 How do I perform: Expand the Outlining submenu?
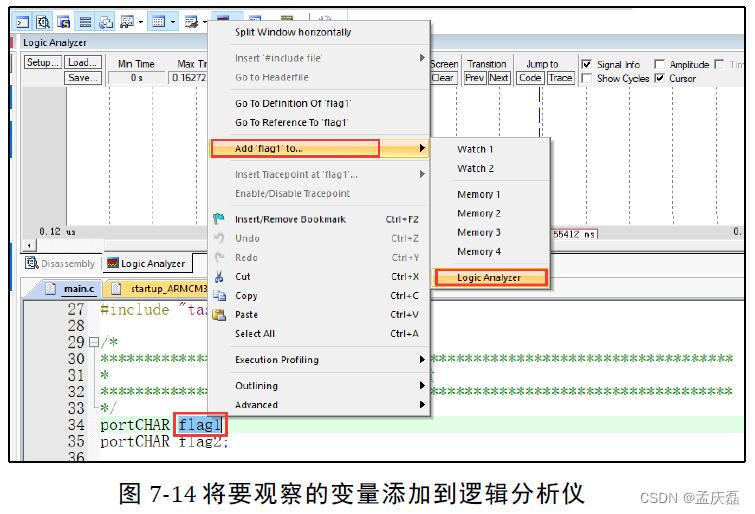(422, 385)
